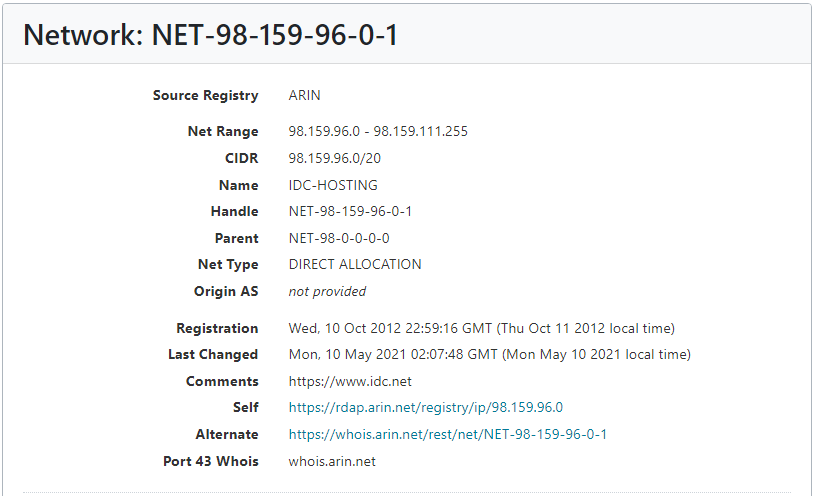Click the Network NET-98-159-96-0-1 heading

[211, 35]
